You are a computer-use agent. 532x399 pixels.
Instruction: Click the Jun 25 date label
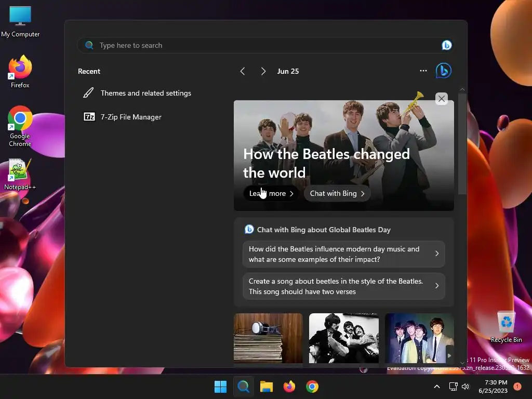pos(288,71)
